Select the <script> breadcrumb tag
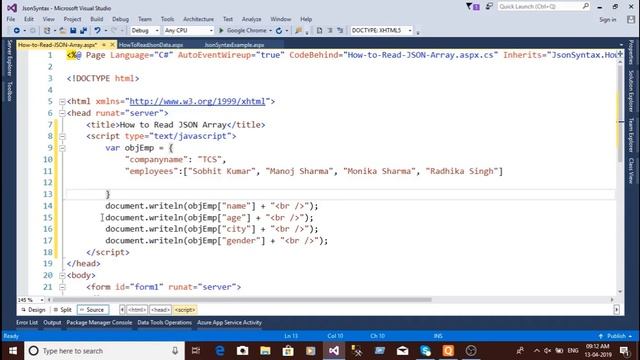This screenshot has height=360, width=640. pyautogui.click(x=185, y=310)
